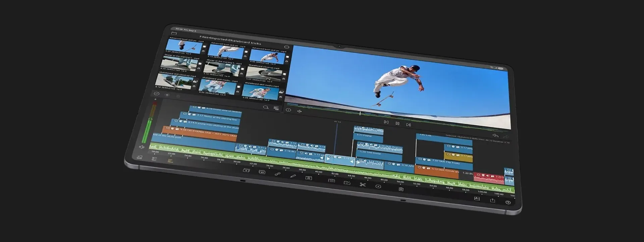The width and height of the screenshot is (644, 242).
Task: Pause playback in the preview
Action: [x=397, y=123]
